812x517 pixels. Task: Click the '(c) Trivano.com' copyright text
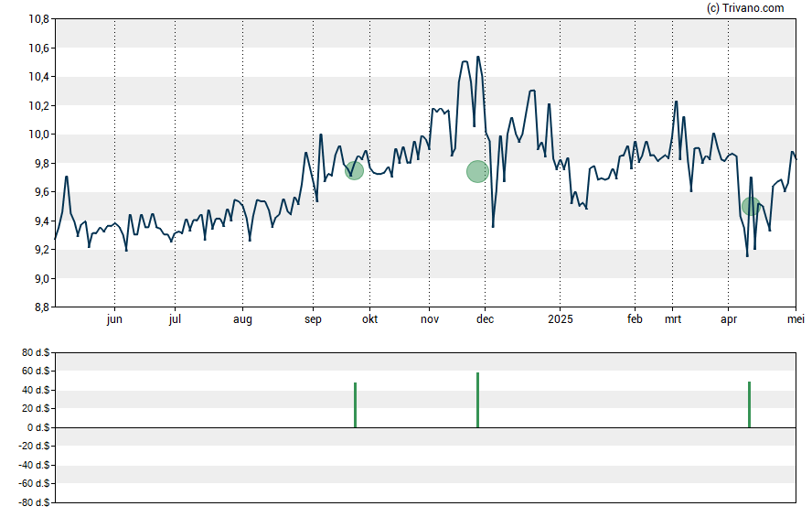pos(745,7)
